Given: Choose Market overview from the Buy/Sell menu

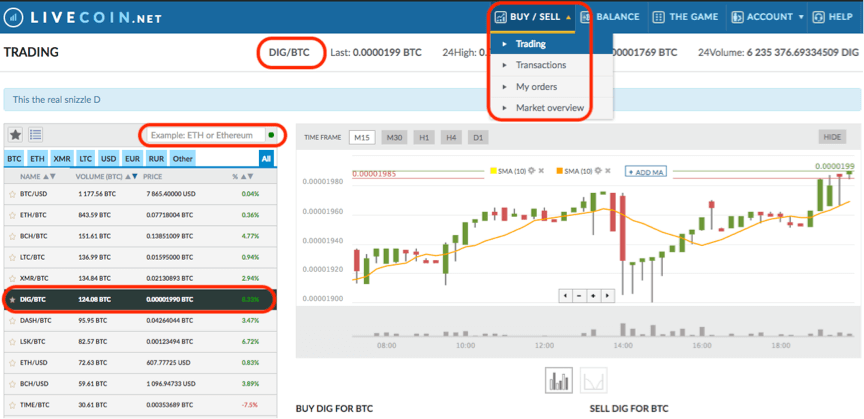Looking at the screenshot, I should 552,108.
